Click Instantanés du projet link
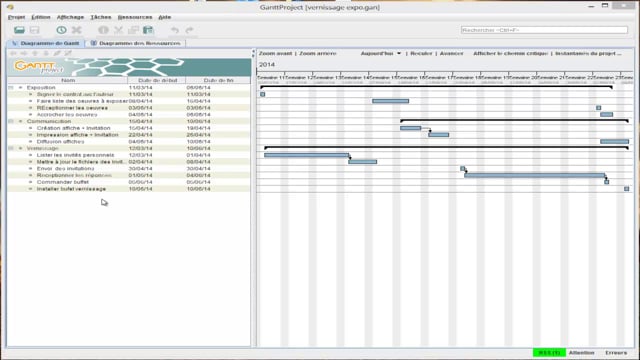640x360 pixels. click(589, 53)
